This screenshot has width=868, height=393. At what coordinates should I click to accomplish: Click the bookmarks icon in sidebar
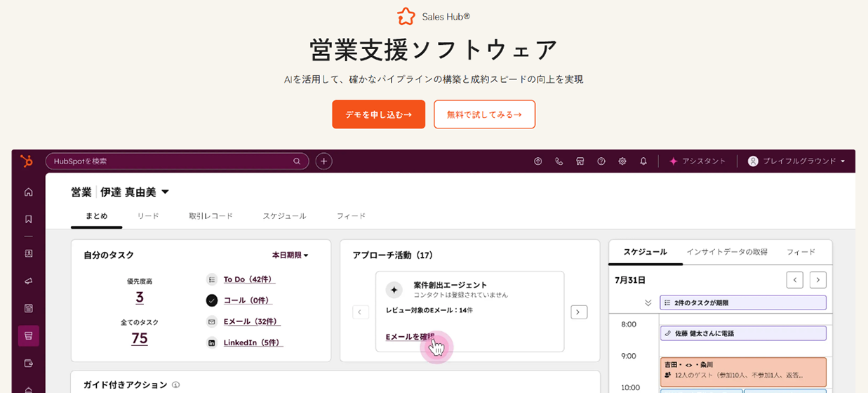pyautogui.click(x=29, y=219)
